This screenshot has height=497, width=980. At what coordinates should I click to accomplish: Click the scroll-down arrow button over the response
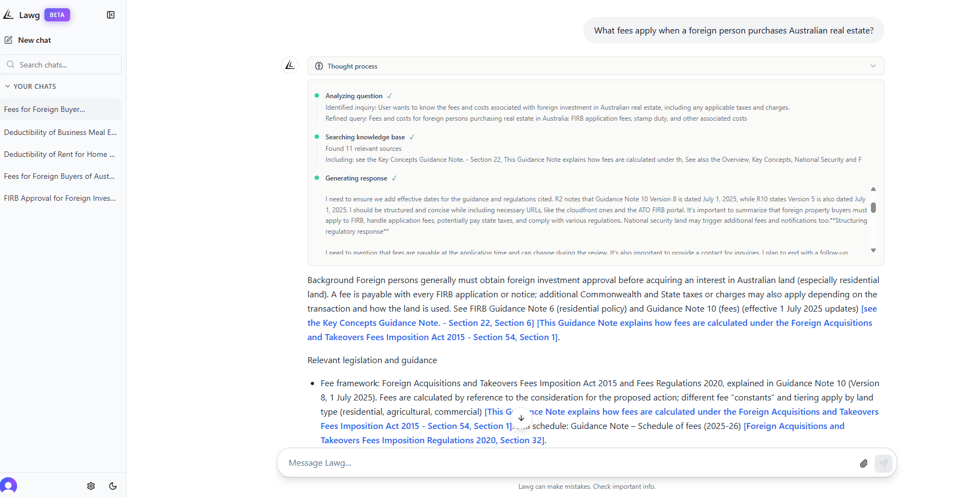pos(521,418)
